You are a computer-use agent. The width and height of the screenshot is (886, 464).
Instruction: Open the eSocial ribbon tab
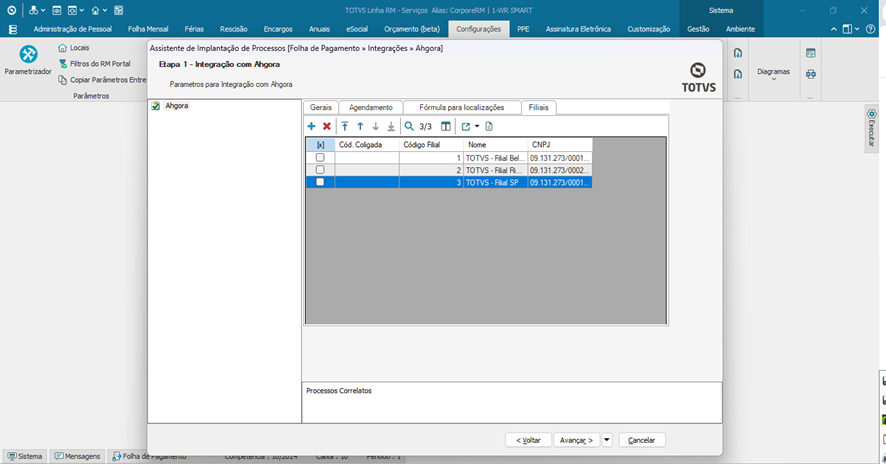click(357, 29)
